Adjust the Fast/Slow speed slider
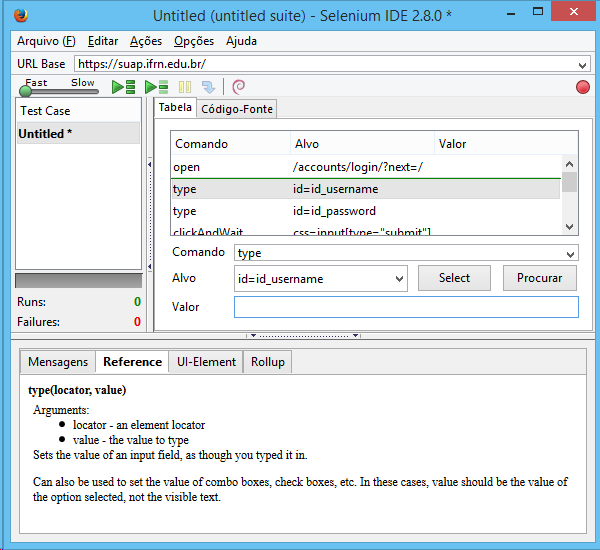The image size is (600, 550). pyautogui.click(x=25, y=91)
